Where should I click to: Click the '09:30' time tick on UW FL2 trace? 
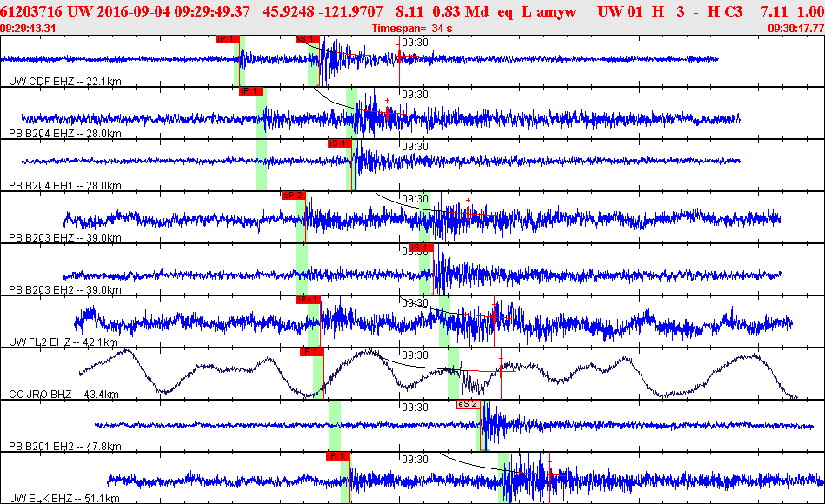(x=416, y=302)
